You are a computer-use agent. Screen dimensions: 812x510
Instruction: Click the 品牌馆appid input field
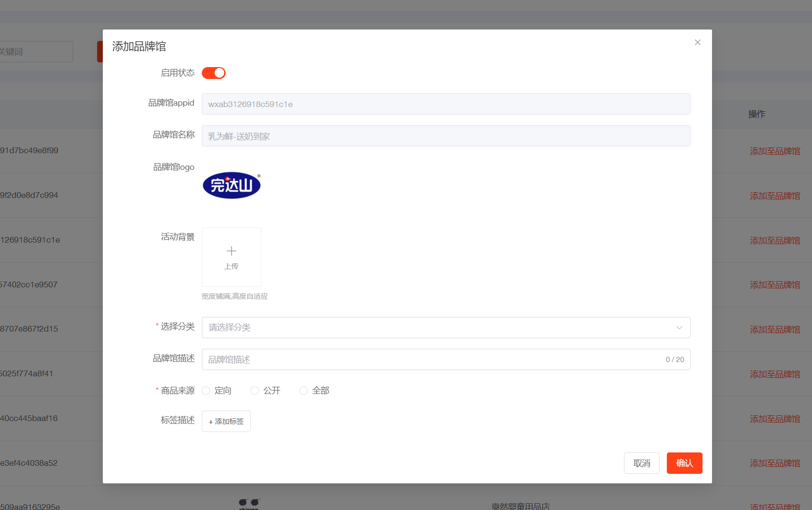click(446, 104)
